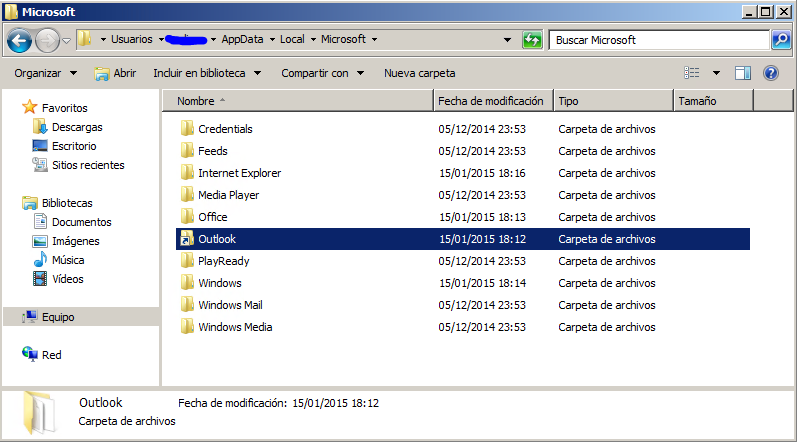Screen dimensions: 797x442
Task: Focus the Buscar Microsoft search field
Action: click(x=659, y=40)
